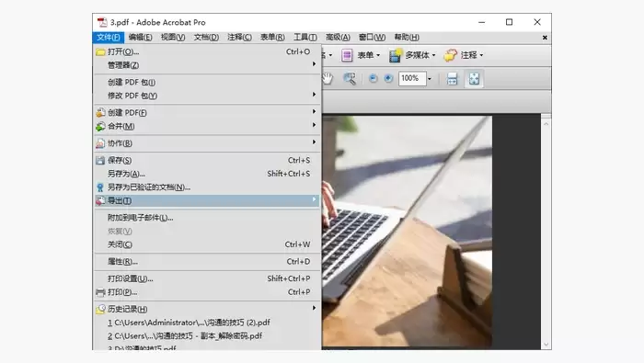
Task: Maximize the Adobe Acrobat Pro window
Action: pos(510,22)
